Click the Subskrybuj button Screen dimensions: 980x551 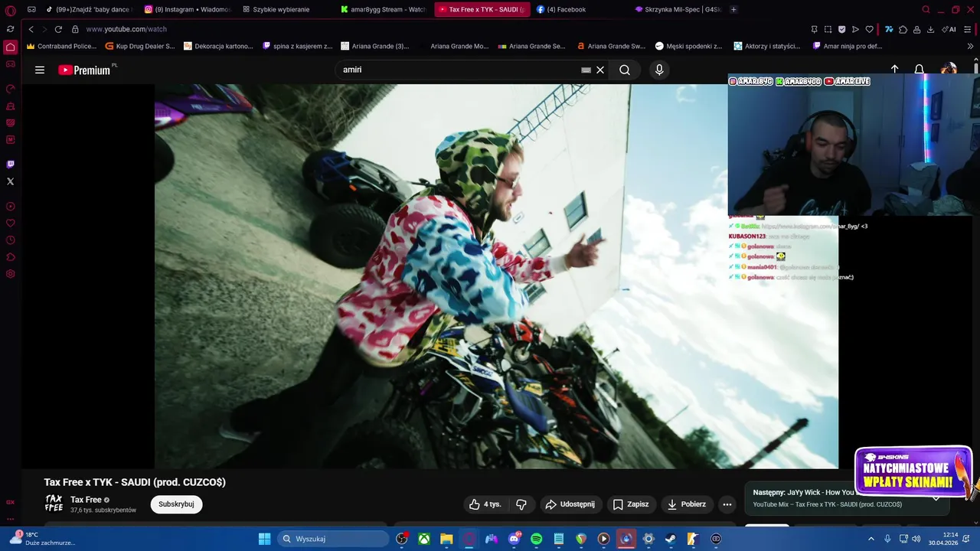pyautogui.click(x=176, y=504)
